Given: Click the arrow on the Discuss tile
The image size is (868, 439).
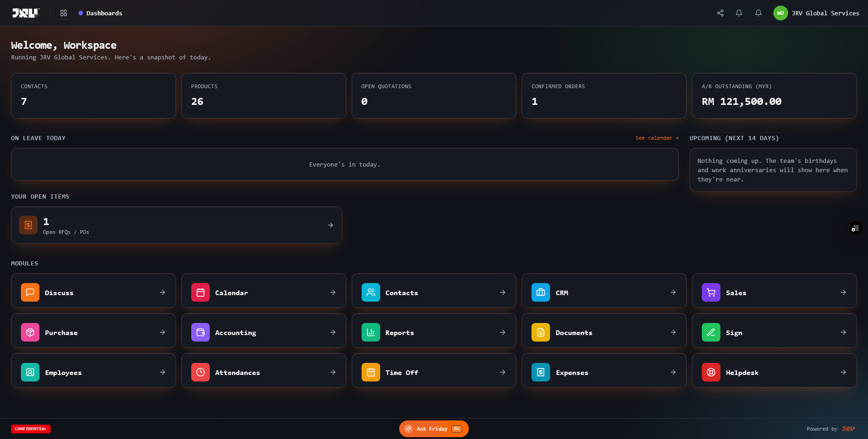Looking at the screenshot, I should (162, 292).
